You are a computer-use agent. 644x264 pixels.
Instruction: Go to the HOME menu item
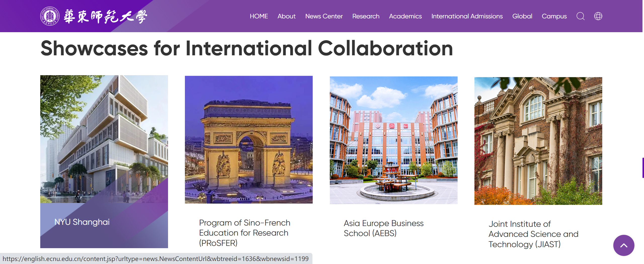click(259, 16)
